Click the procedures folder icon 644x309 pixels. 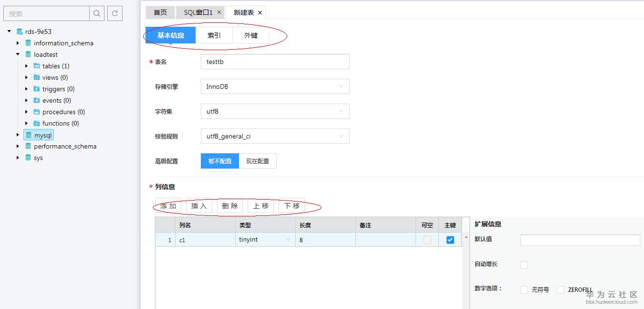37,112
